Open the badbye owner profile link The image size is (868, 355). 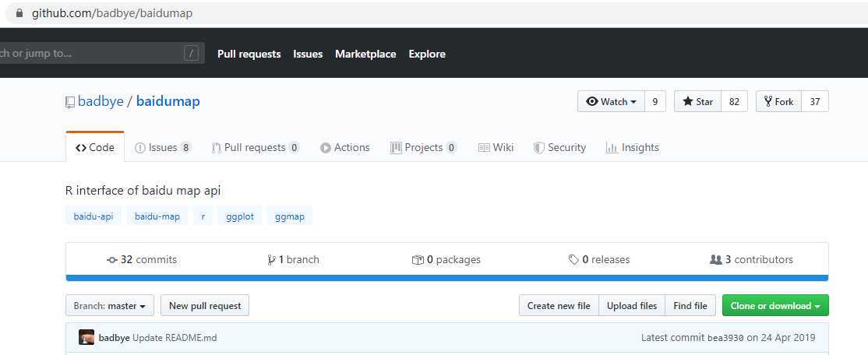(101, 102)
